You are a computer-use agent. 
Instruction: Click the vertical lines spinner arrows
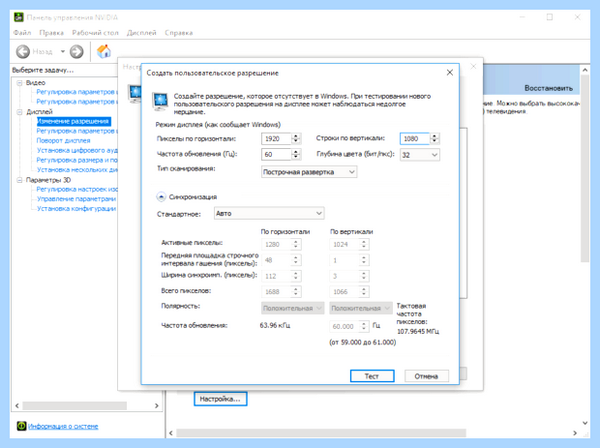435,138
